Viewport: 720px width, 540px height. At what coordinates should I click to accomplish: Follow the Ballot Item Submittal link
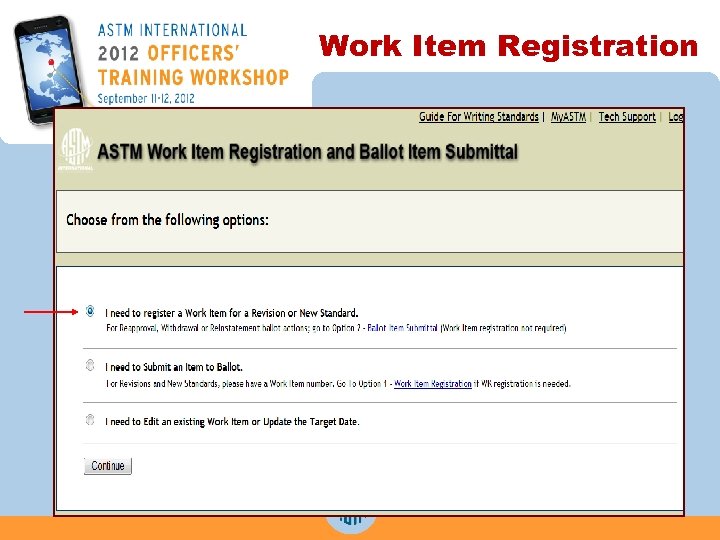click(x=402, y=328)
